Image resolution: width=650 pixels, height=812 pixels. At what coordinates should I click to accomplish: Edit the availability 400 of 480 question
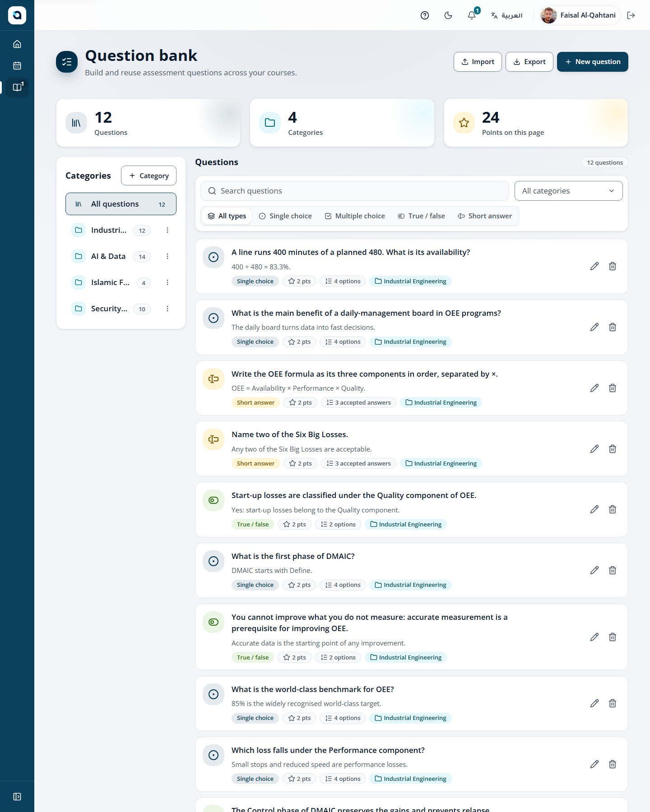pos(594,267)
